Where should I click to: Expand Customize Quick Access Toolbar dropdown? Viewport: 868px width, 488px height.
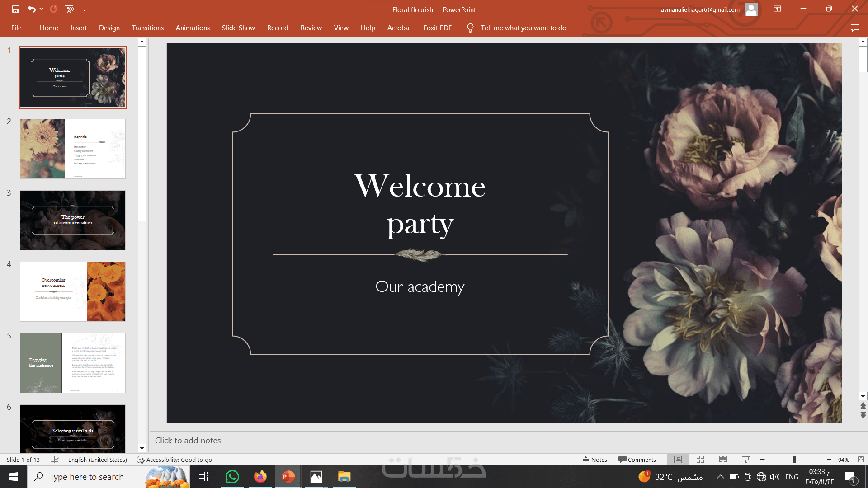point(85,9)
